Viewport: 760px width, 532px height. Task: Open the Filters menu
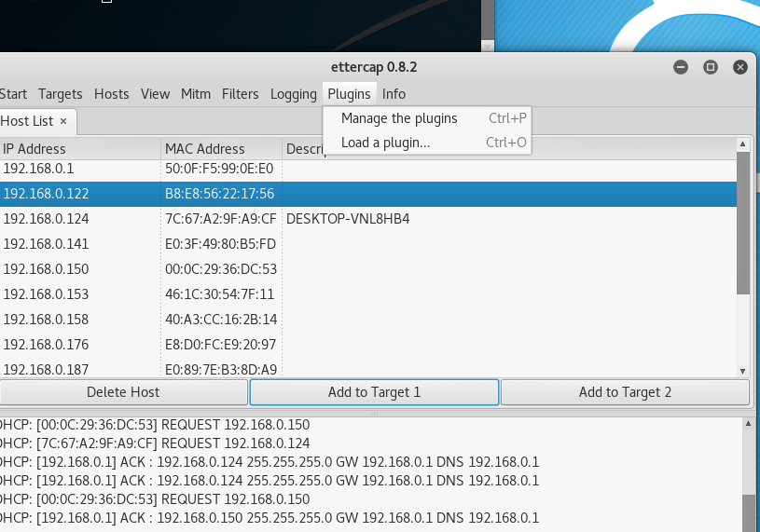240,94
